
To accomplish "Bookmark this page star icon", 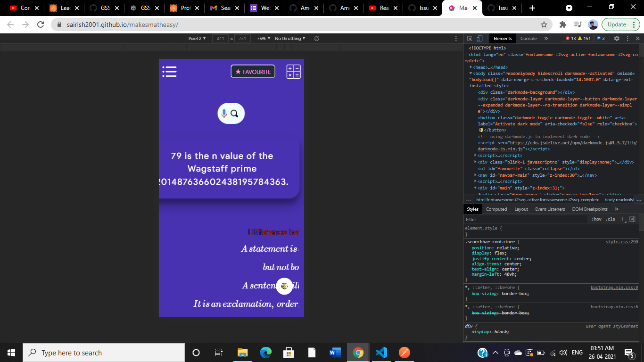I will [x=544, y=25].
